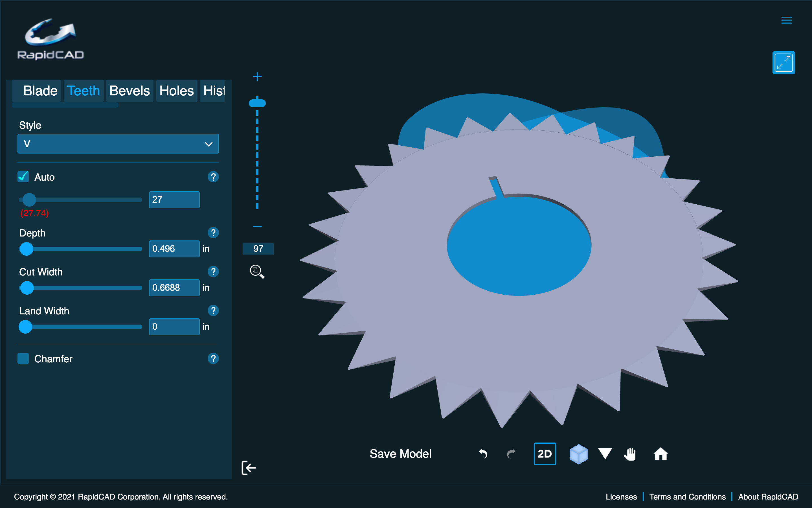This screenshot has width=812, height=508.
Task: Enable the Chamfer option
Action: 23,358
